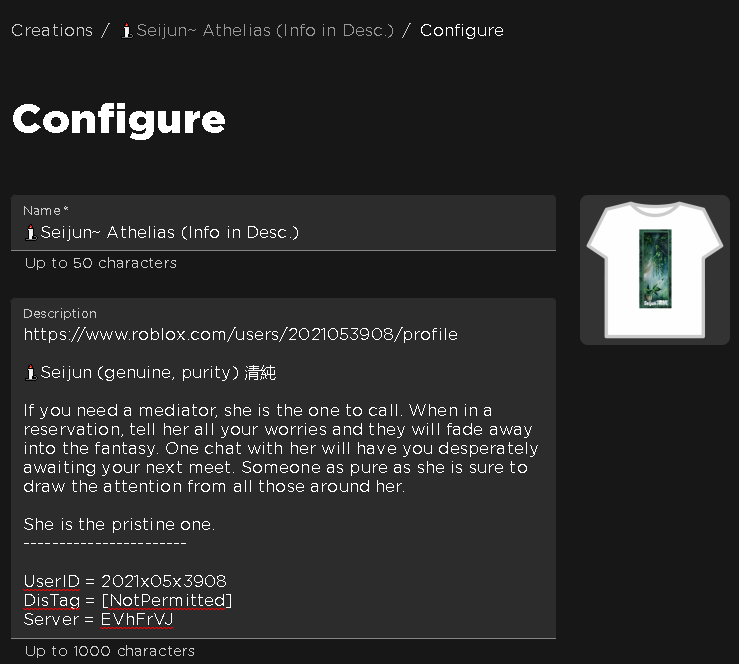Click the dashed separator line in the description

[105, 543]
